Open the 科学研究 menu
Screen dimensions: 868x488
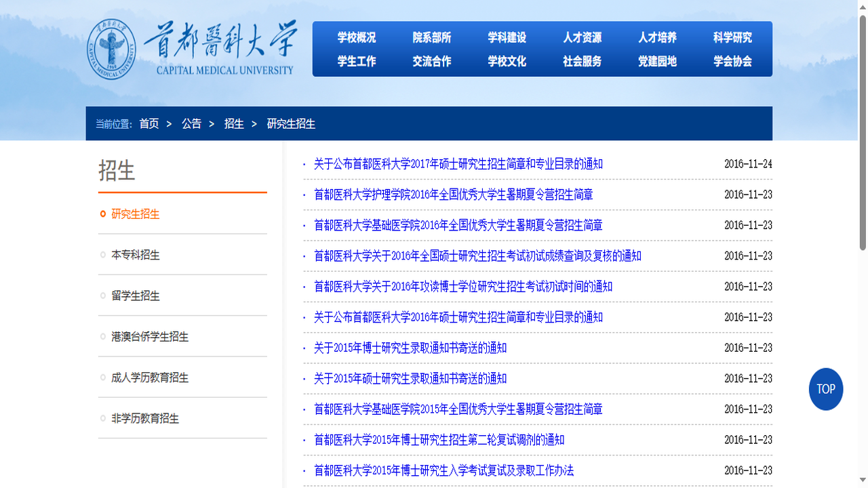pyautogui.click(x=732, y=38)
